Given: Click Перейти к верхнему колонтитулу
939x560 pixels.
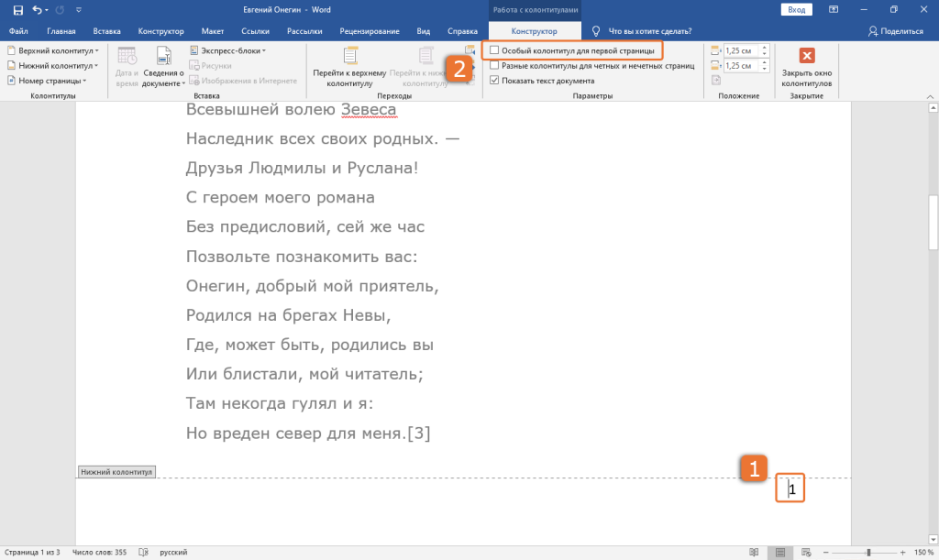Looking at the screenshot, I should click(x=349, y=67).
